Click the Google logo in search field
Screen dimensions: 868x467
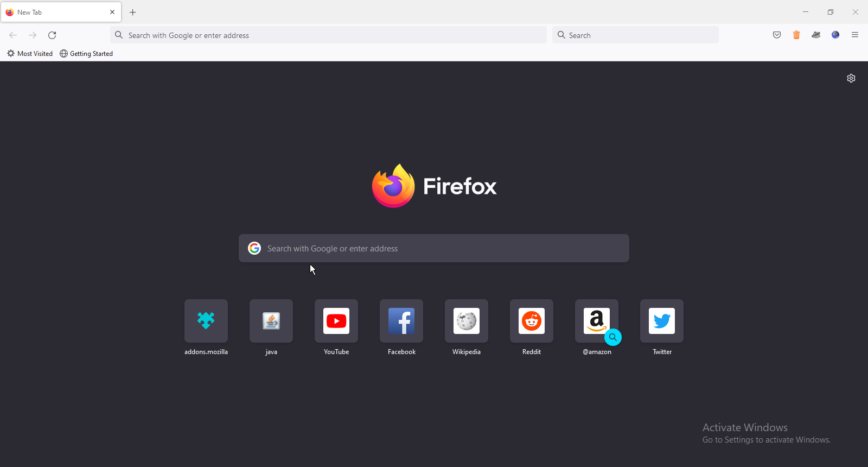point(254,248)
